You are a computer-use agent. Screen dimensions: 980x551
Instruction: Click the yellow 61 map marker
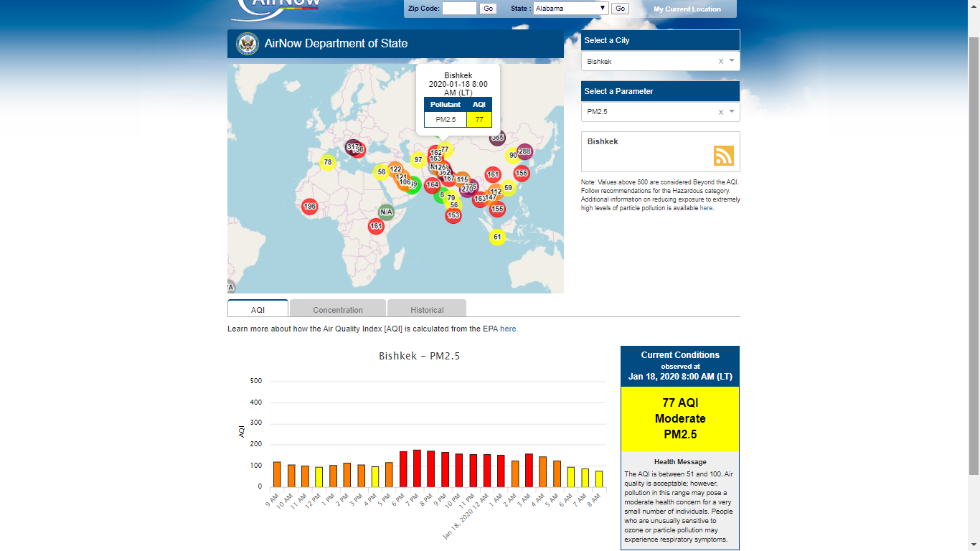point(497,237)
